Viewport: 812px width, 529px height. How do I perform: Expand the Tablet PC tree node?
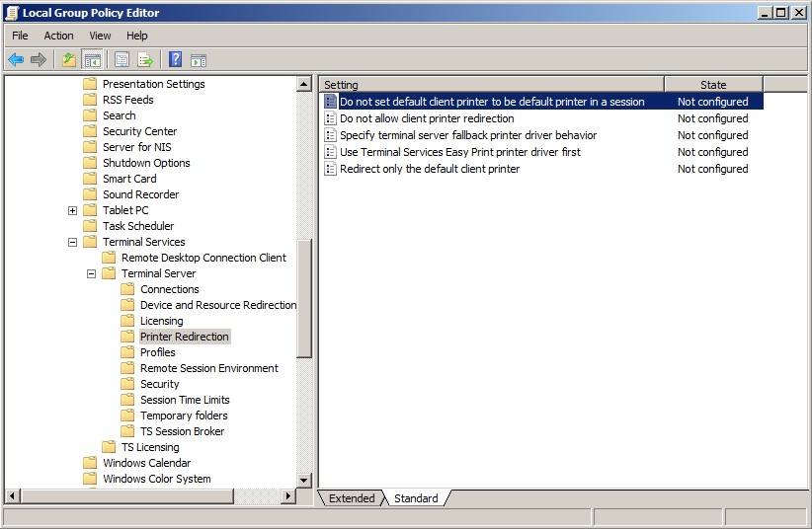pyautogui.click(x=72, y=210)
